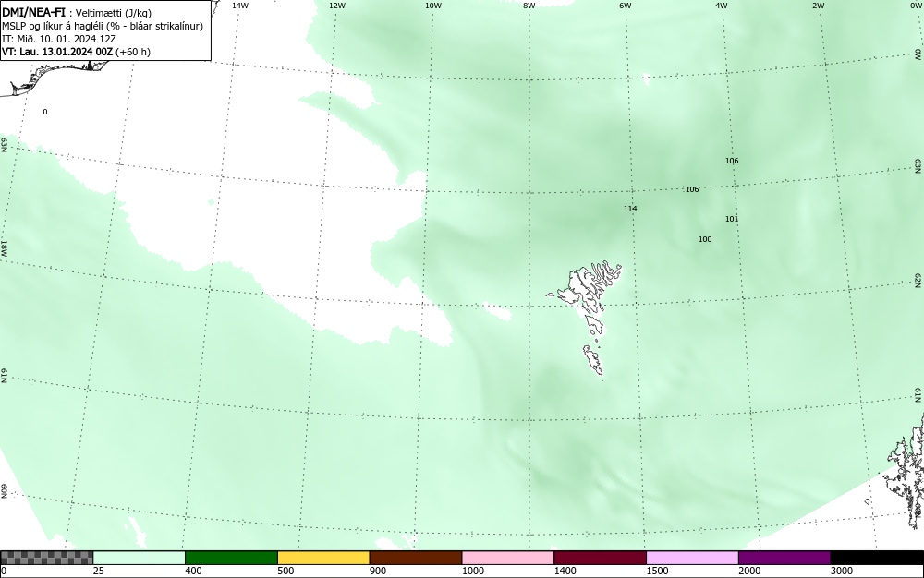Click the legend value 1400
Image resolution: width=924 pixels, height=578 pixels.
(565, 571)
